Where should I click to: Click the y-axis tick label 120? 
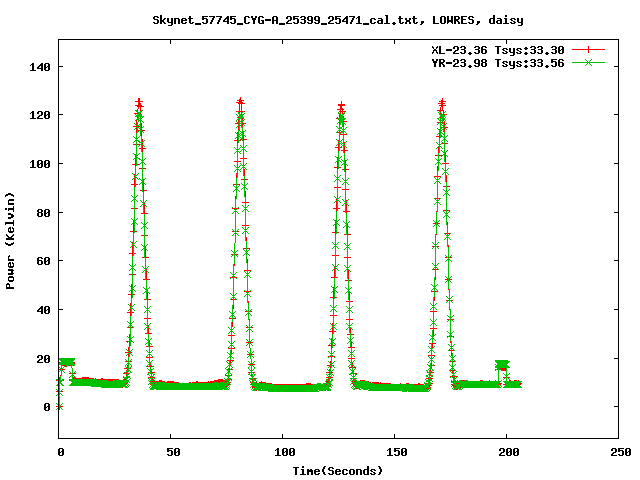40,115
